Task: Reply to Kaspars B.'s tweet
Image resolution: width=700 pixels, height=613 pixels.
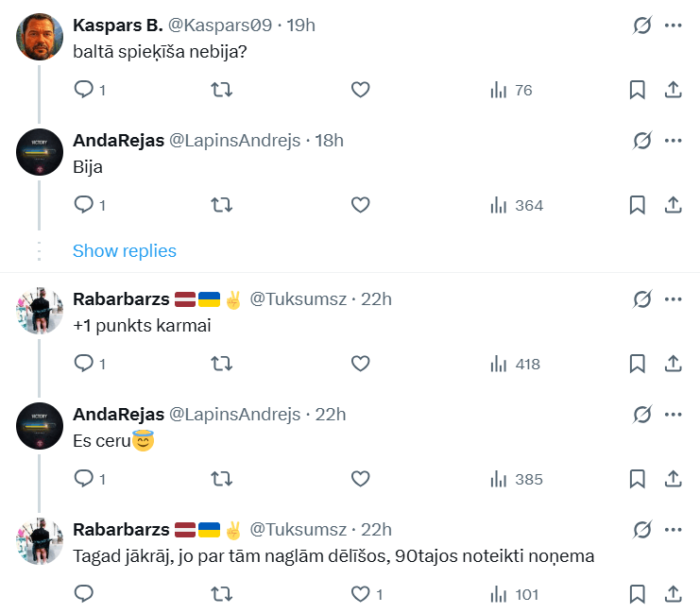Action: [83, 90]
